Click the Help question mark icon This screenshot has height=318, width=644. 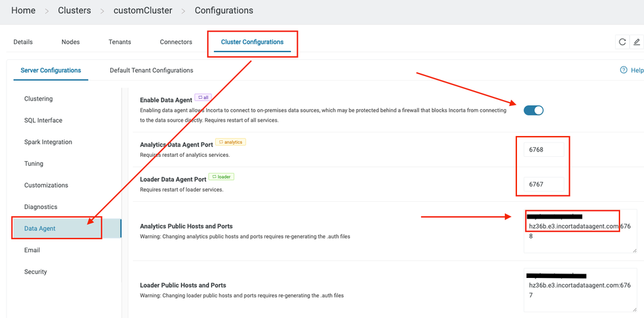point(623,70)
